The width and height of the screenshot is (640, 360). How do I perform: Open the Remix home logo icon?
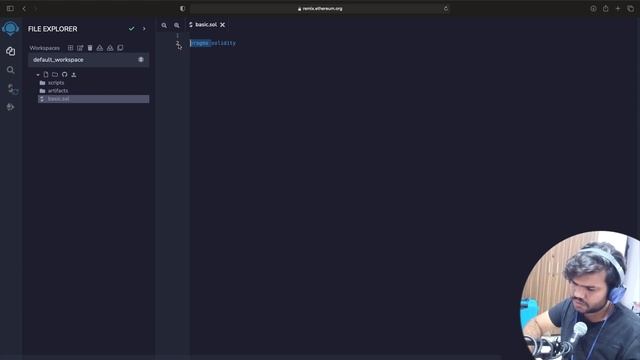click(11, 29)
